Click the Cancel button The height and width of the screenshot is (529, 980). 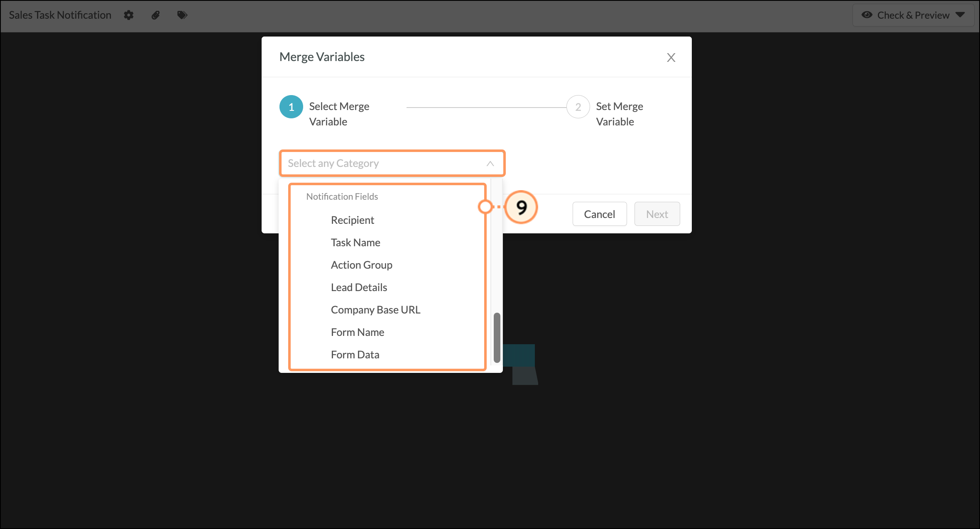[x=600, y=214]
